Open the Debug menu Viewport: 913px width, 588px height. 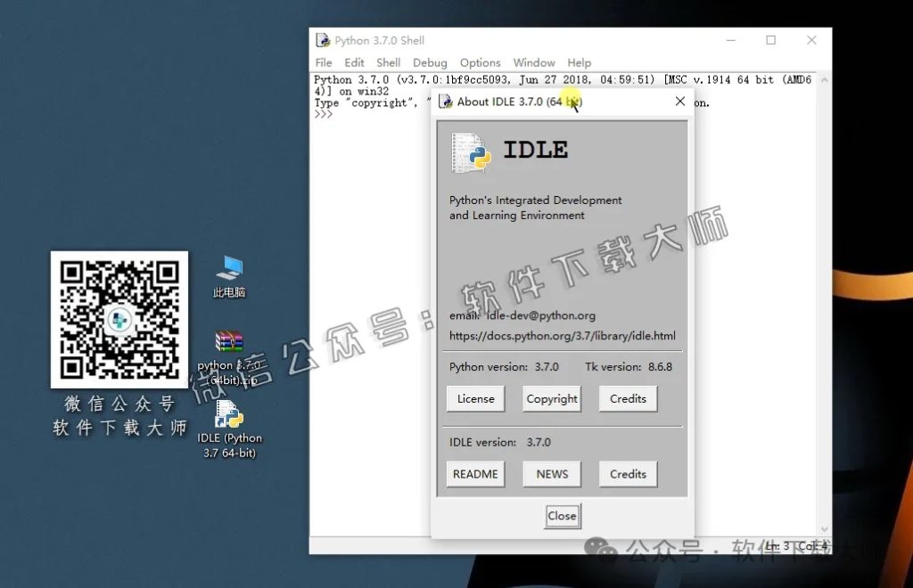click(430, 62)
